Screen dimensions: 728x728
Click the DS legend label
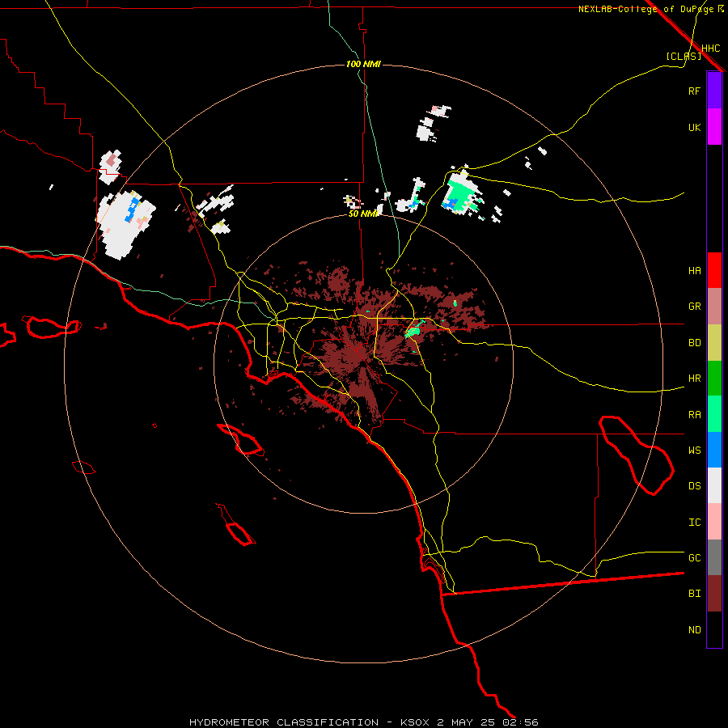[x=694, y=485]
